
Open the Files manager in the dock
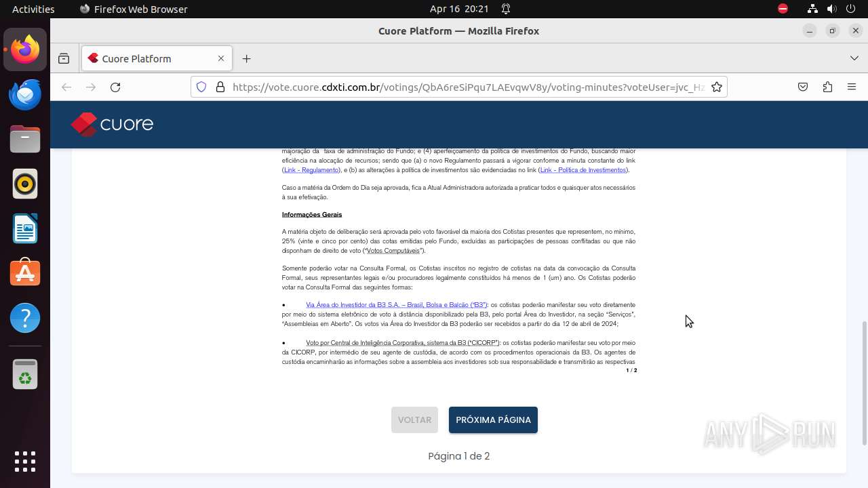pyautogui.click(x=25, y=139)
